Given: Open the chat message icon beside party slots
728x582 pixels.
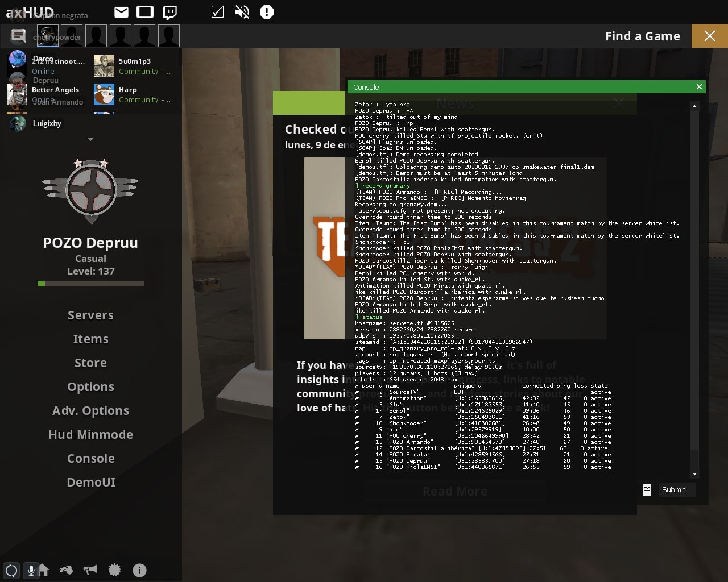Looking at the screenshot, I should pos(18,36).
